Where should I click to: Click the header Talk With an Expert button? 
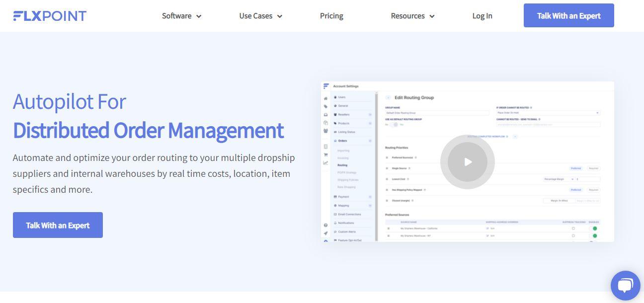[x=568, y=15]
